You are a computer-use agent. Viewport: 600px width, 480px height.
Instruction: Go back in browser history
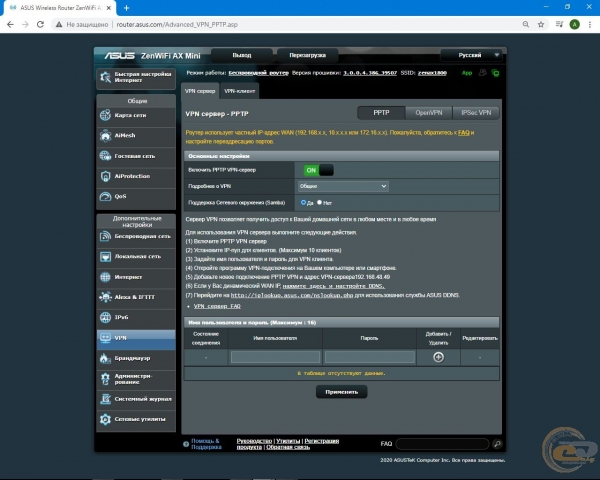click(x=10, y=24)
